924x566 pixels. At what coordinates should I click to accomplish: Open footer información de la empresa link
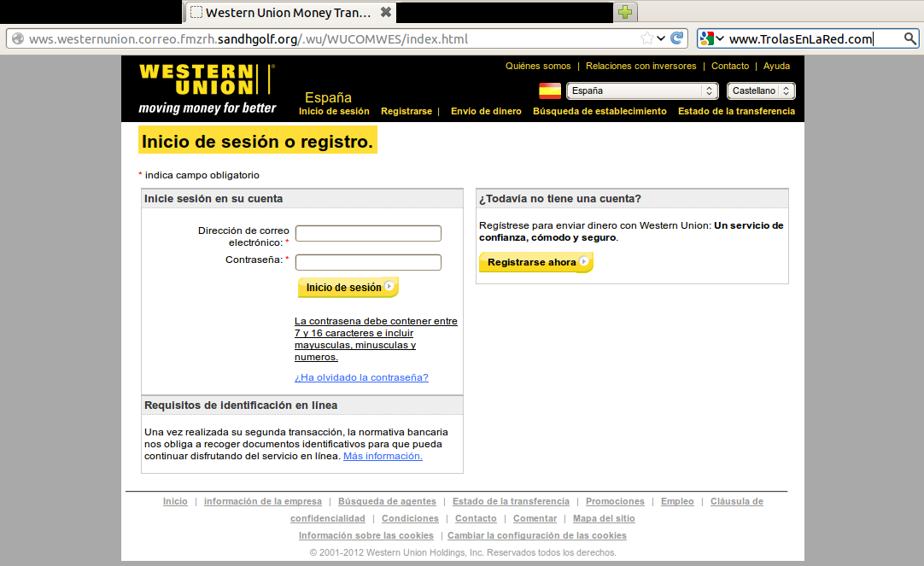pos(263,501)
